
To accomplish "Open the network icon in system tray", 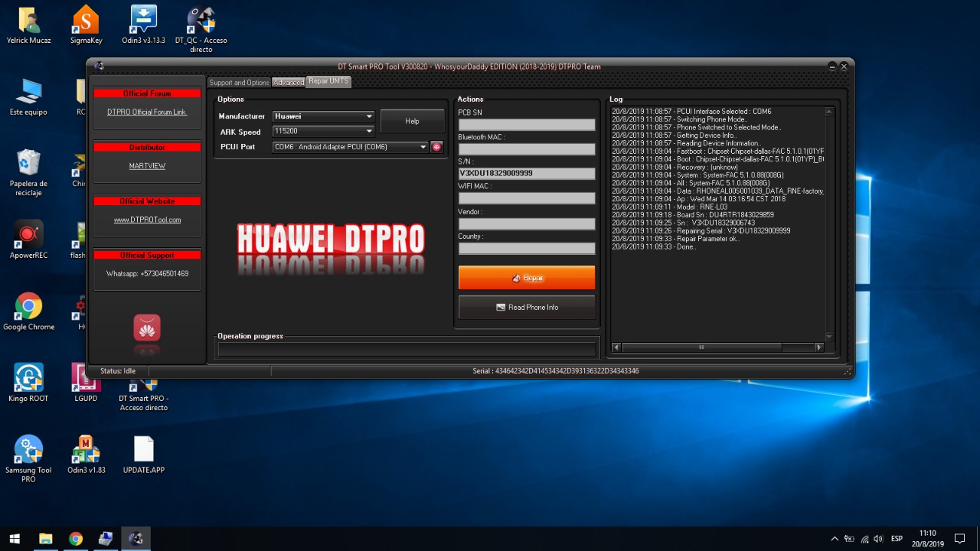I will 864,539.
